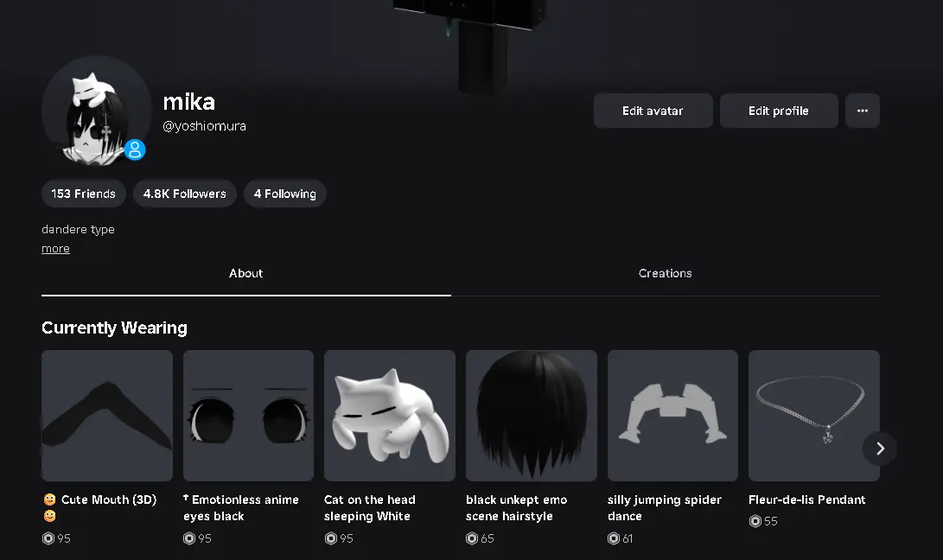Open the 153 Friends list

(84, 194)
